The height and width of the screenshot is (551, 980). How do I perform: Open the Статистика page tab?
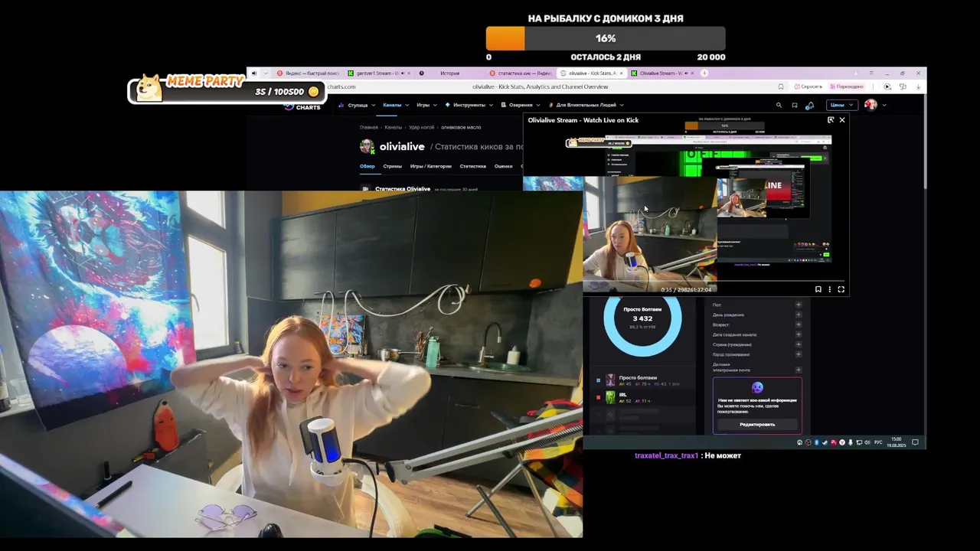pyautogui.click(x=472, y=166)
